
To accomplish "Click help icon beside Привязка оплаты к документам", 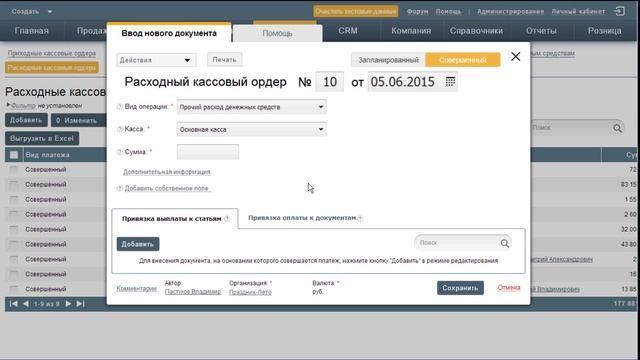I will point(360,218).
